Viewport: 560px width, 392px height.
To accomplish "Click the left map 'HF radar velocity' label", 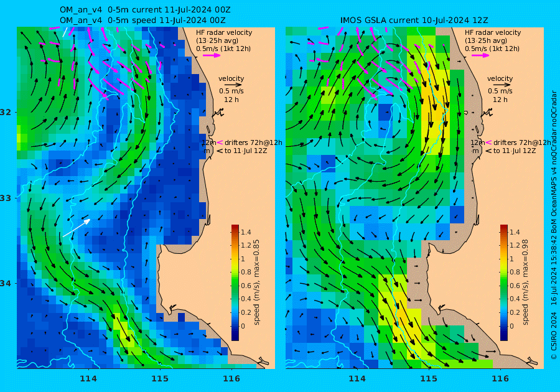I will (x=224, y=32).
